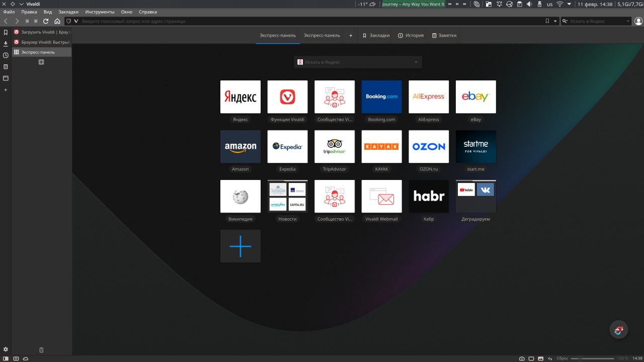The width and height of the screenshot is (644, 362).
Task: Add a new speed dial with plus tile
Action: click(x=240, y=246)
